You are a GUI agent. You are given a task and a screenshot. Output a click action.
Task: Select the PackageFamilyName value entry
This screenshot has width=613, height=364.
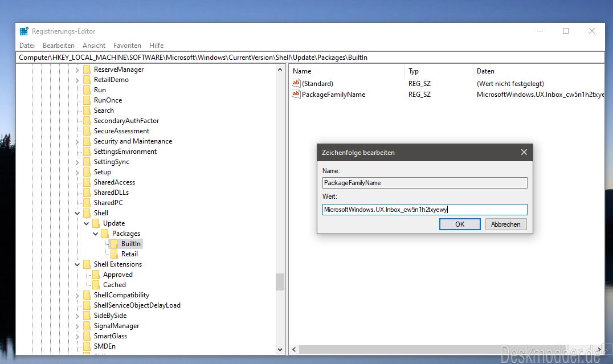(333, 94)
